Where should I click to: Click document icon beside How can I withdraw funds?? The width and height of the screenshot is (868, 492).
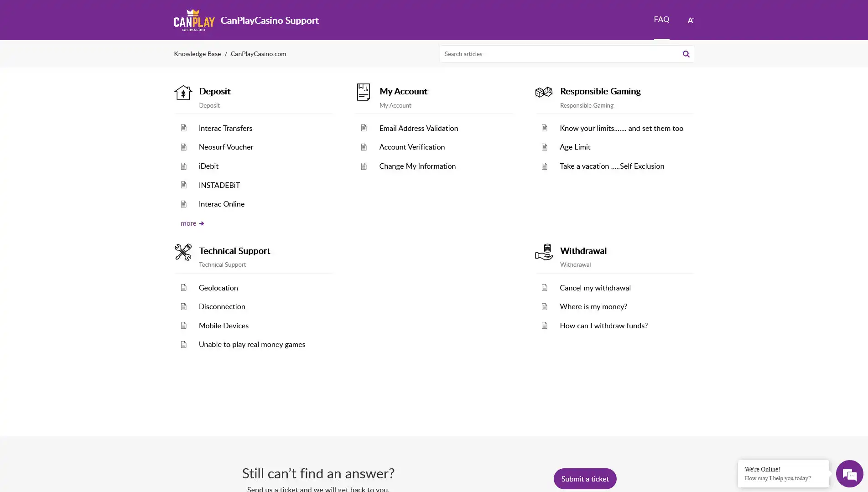(x=545, y=326)
